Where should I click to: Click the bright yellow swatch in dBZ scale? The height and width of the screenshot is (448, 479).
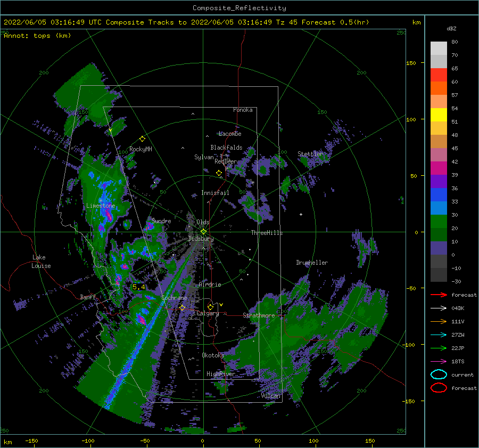click(439, 115)
